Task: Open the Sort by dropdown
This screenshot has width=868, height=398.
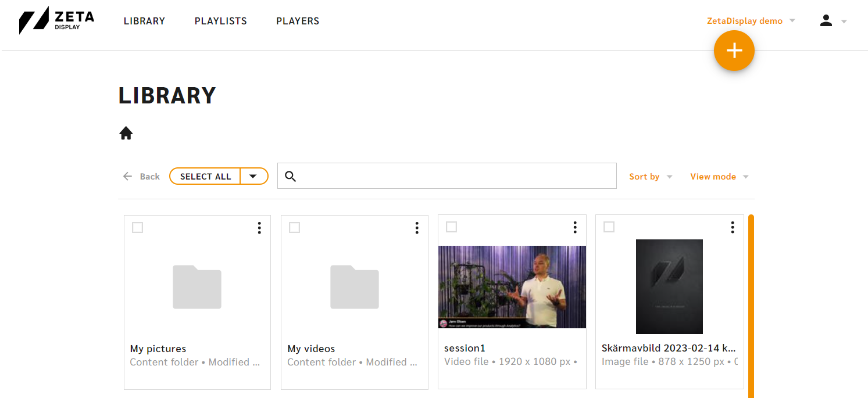Action: [651, 177]
